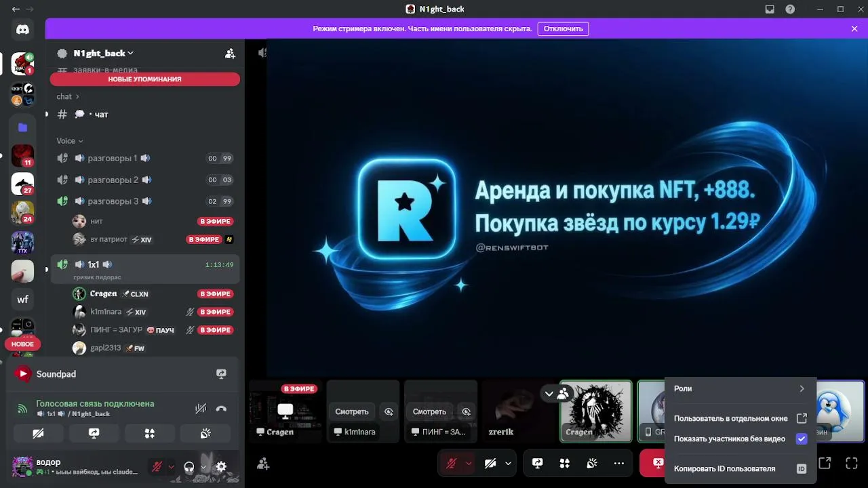
Task: Unmute microphone in the call control bar
Action: click(x=451, y=464)
